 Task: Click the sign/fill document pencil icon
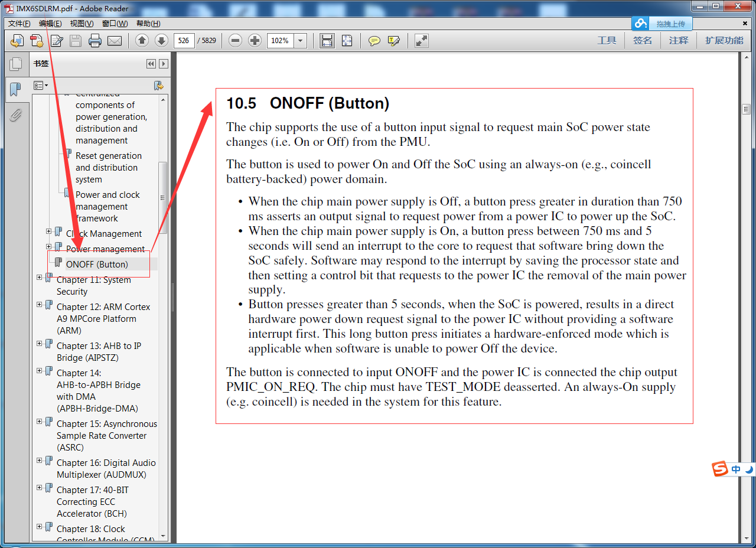57,41
